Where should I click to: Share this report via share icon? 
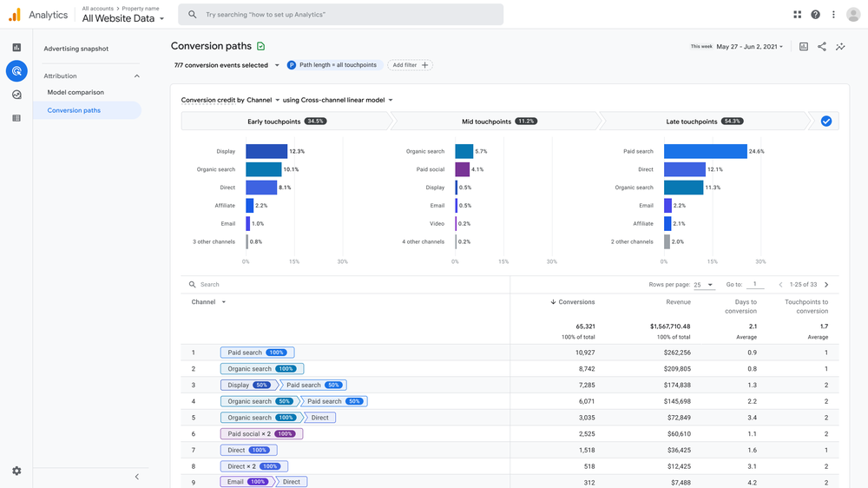point(822,47)
